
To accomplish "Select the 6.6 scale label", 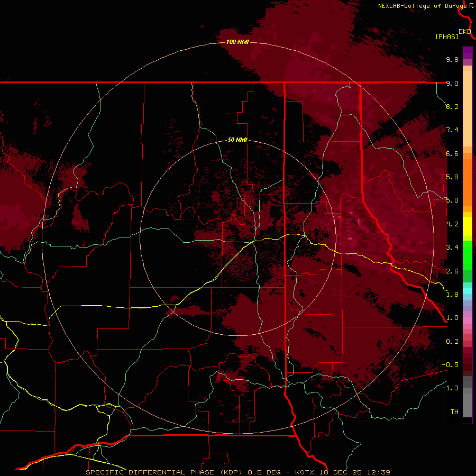I will tap(452, 153).
